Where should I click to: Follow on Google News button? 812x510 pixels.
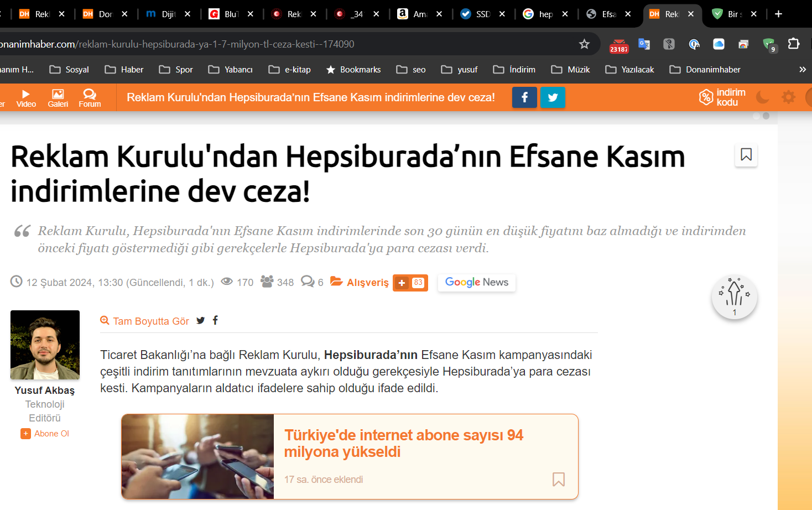tap(476, 283)
